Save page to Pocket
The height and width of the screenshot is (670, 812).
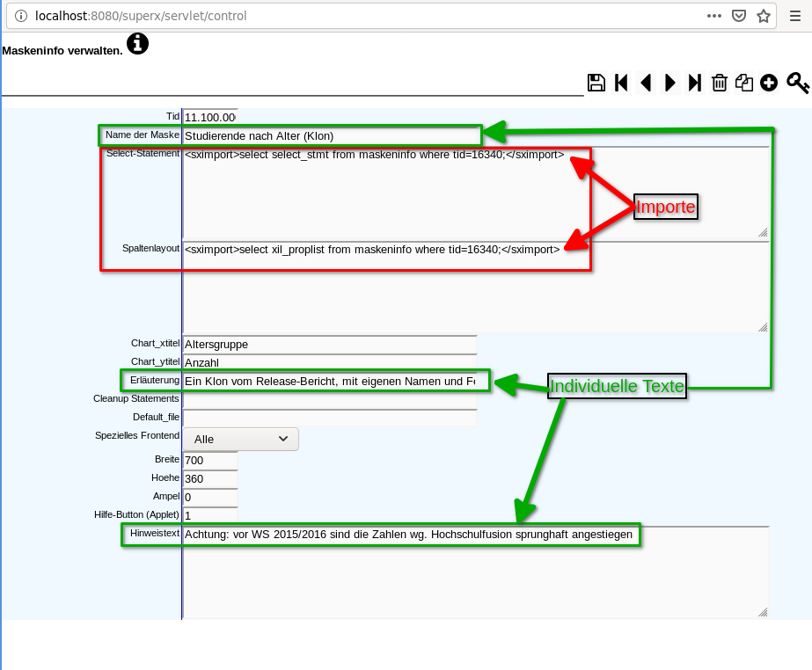[739, 16]
